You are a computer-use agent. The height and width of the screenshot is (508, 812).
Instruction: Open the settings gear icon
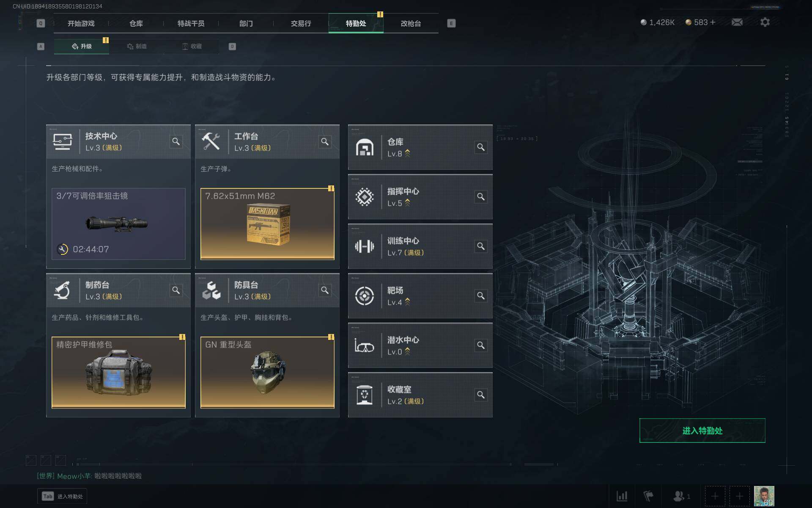[x=765, y=22]
